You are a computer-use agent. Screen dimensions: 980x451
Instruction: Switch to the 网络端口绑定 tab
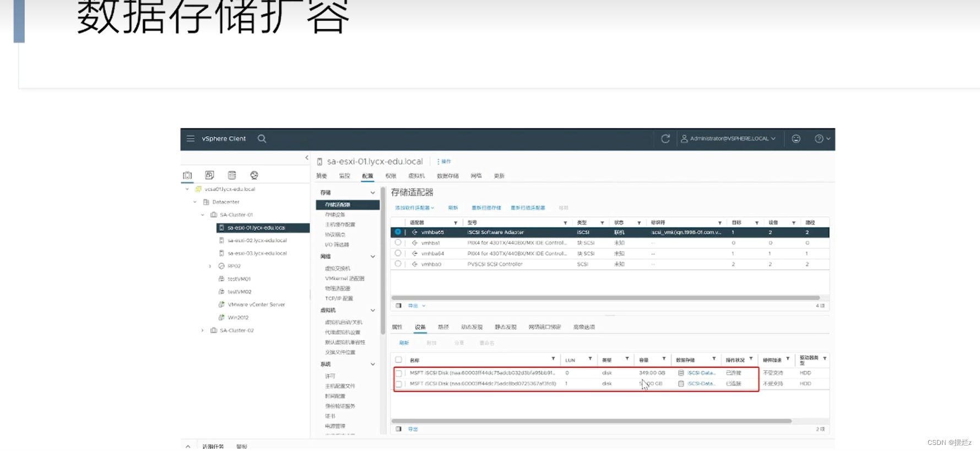545,327
